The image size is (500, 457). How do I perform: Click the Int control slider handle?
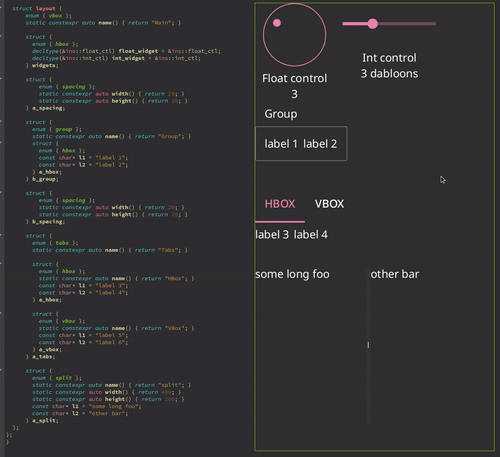click(372, 24)
